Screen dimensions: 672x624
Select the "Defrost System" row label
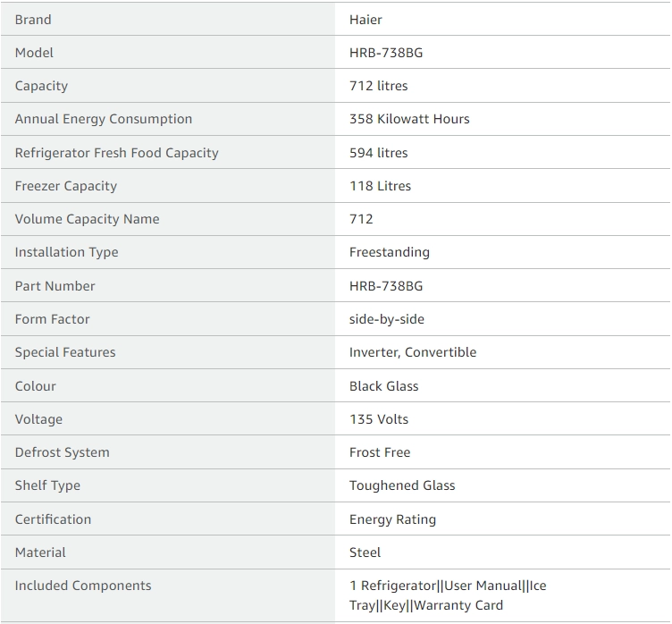pos(62,452)
